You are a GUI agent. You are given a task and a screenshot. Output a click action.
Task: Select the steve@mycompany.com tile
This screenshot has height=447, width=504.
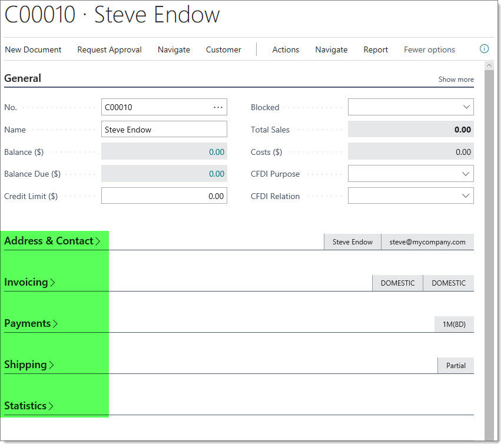(x=427, y=241)
